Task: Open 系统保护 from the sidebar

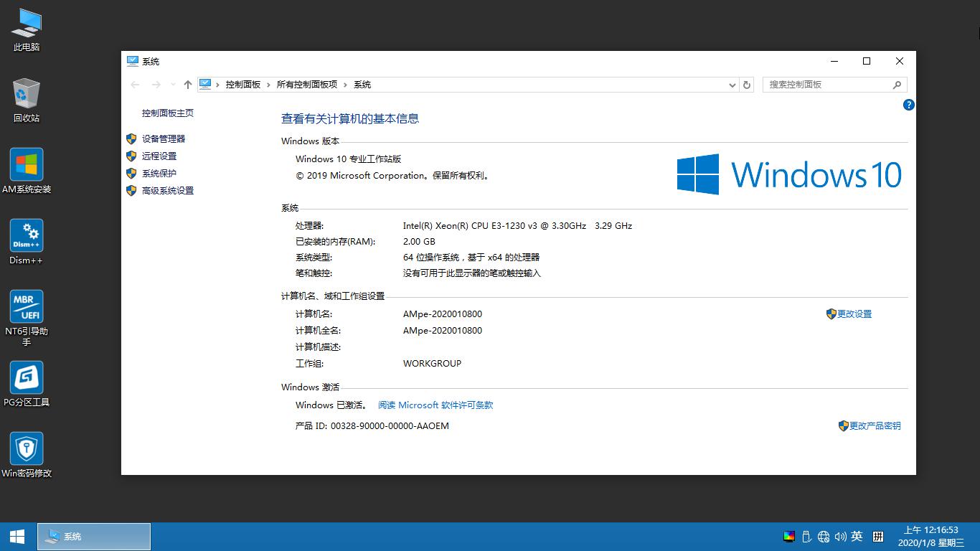Action: pos(159,174)
